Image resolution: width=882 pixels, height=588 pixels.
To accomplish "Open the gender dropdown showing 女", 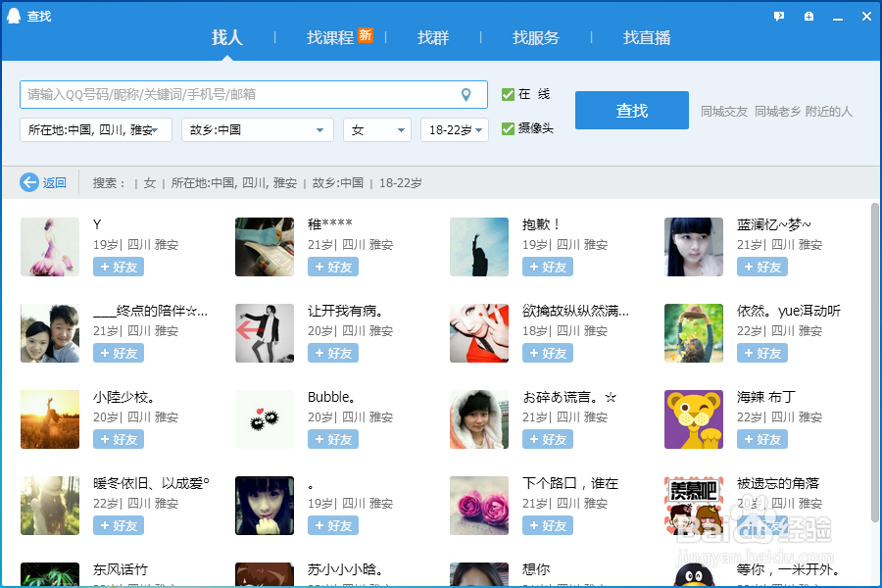I will pyautogui.click(x=377, y=130).
